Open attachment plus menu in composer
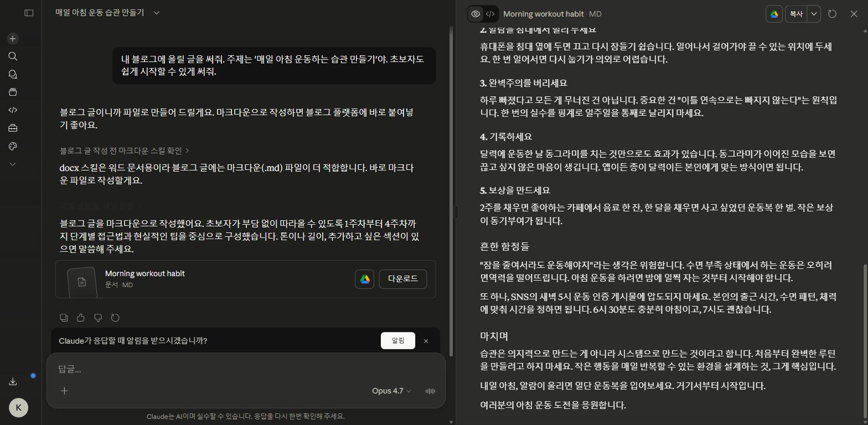Viewport: 868px width, 425px height. coord(64,391)
